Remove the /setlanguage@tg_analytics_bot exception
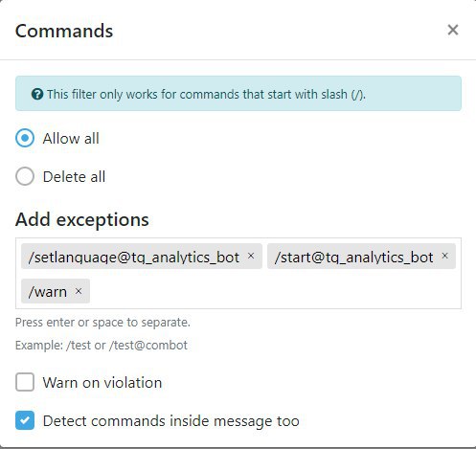 pos(251,256)
